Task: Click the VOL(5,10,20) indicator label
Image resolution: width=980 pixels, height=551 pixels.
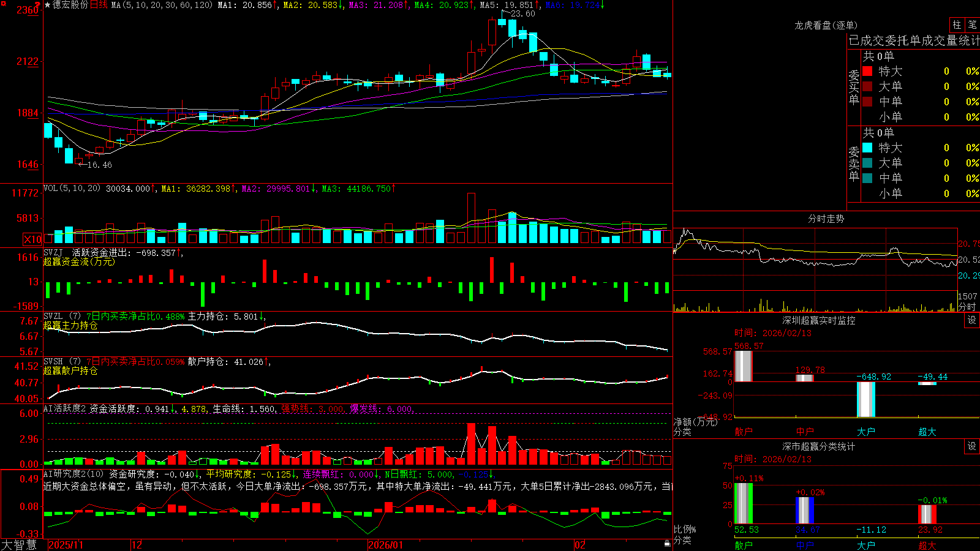Action: click(x=72, y=189)
